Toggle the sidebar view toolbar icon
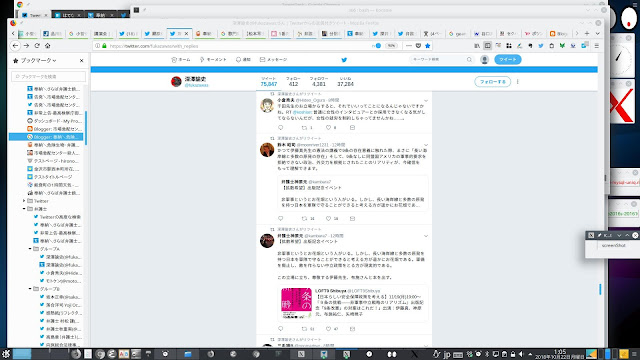Screen dimensions: 640x360 coord(487,46)
